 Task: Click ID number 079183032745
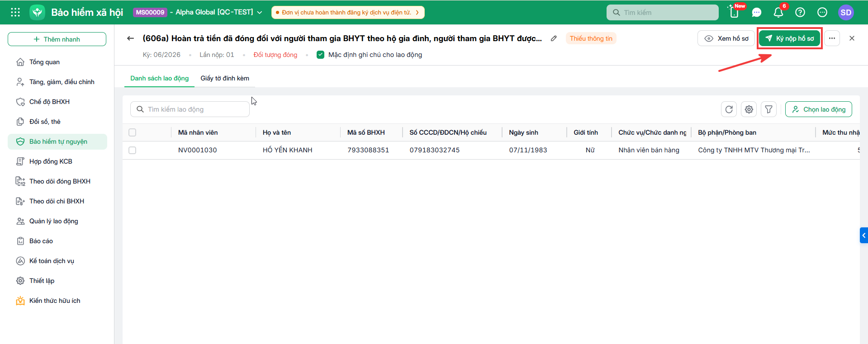(435, 150)
